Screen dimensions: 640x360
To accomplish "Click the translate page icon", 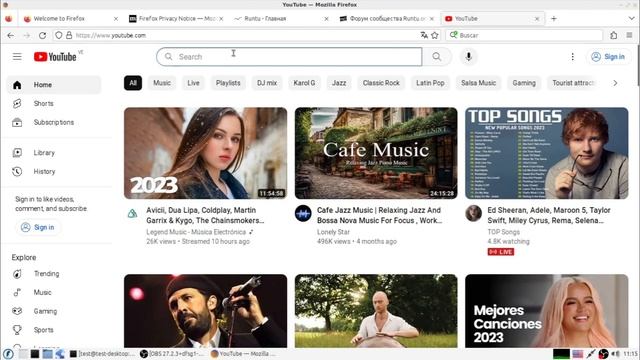I will (424, 36).
